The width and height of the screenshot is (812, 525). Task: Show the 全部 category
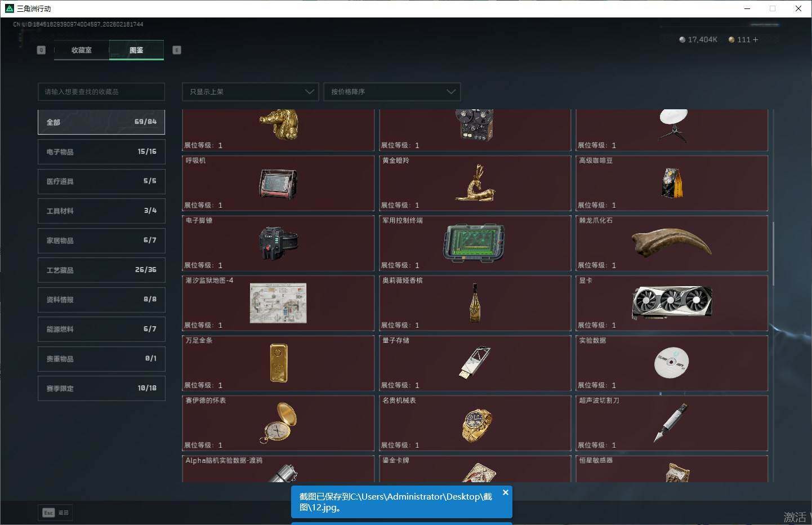pos(101,122)
